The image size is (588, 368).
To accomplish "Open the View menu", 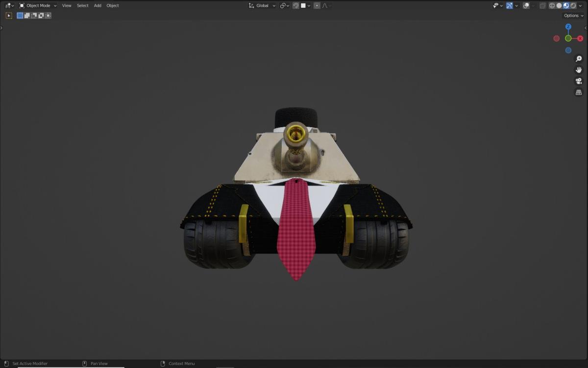I will click(67, 5).
